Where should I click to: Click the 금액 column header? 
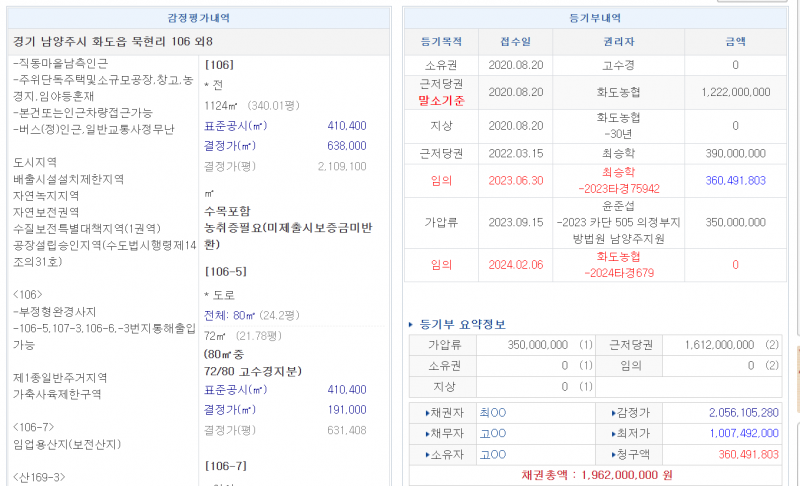coord(735,41)
